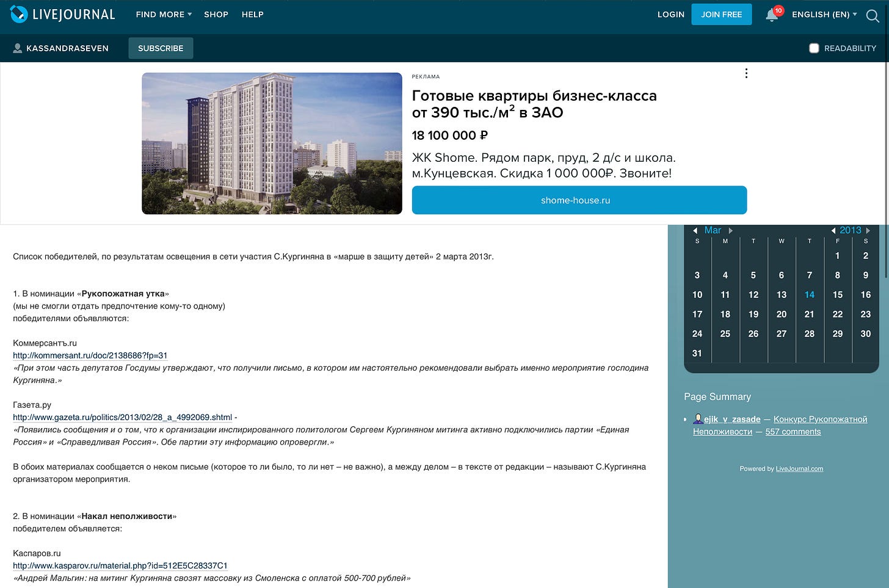
Task: Click the ad price 18 100 000 ₽
Action: 450,136
